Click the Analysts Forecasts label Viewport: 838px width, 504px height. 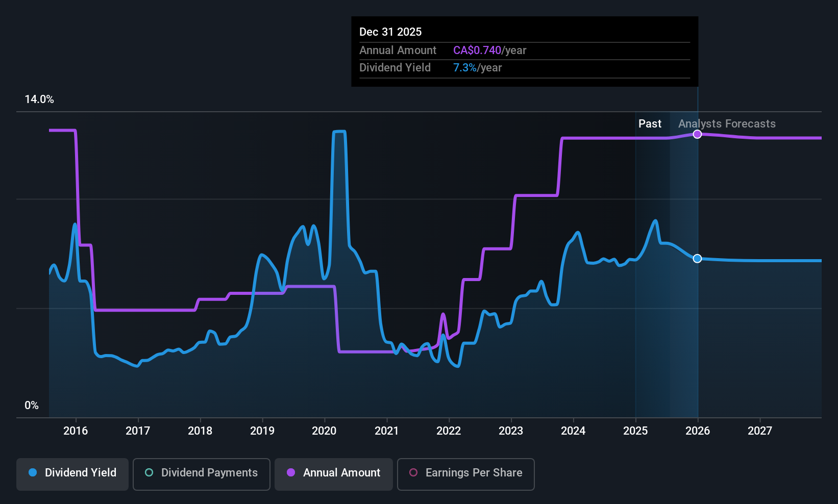[x=727, y=124]
